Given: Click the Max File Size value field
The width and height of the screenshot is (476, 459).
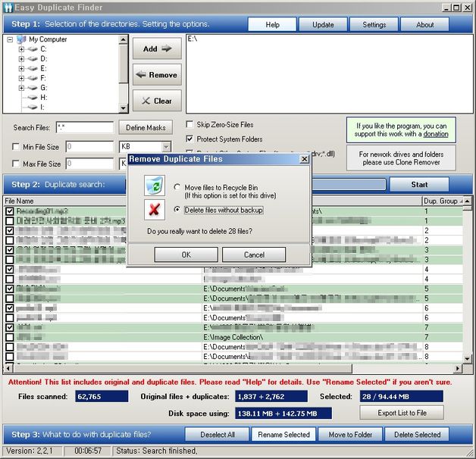Looking at the screenshot, I should click(89, 164).
